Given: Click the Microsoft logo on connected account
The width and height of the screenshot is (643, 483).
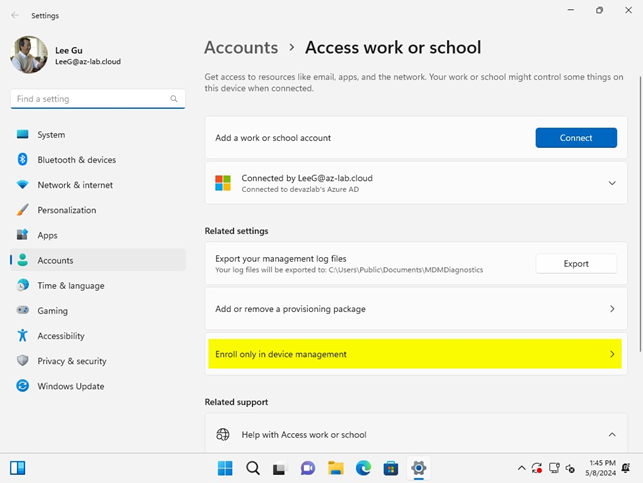Looking at the screenshot, I should click(x=223, y=183).
